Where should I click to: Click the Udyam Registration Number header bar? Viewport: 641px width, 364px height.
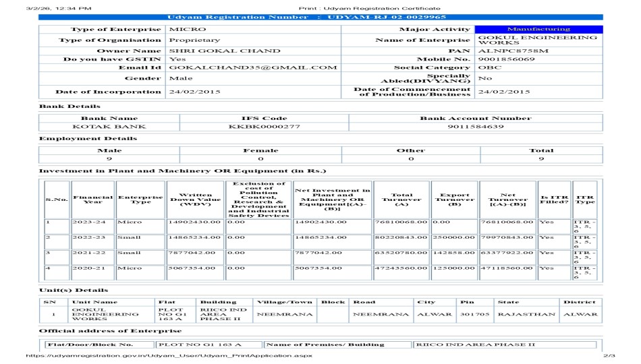point(320,17)
